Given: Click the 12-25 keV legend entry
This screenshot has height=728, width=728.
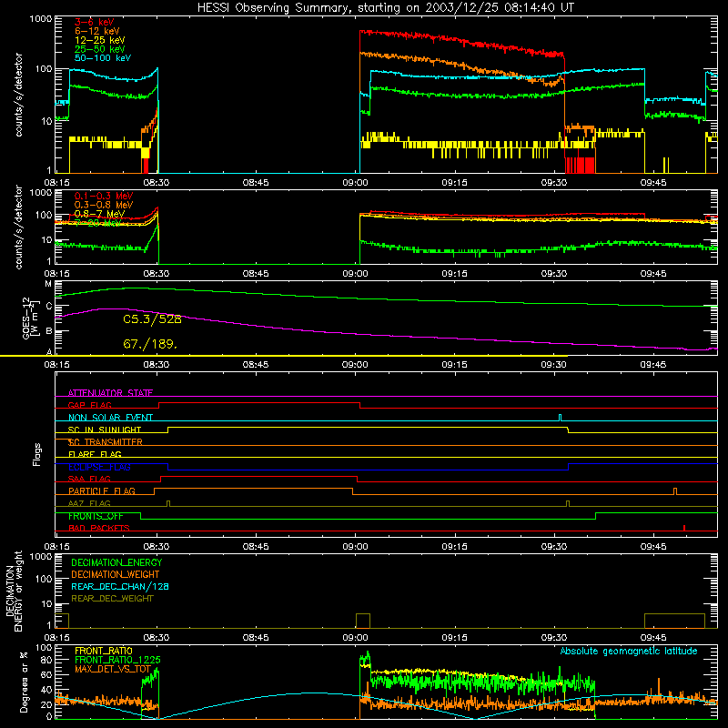Looking at the screenshot, I should coord(100,40).
